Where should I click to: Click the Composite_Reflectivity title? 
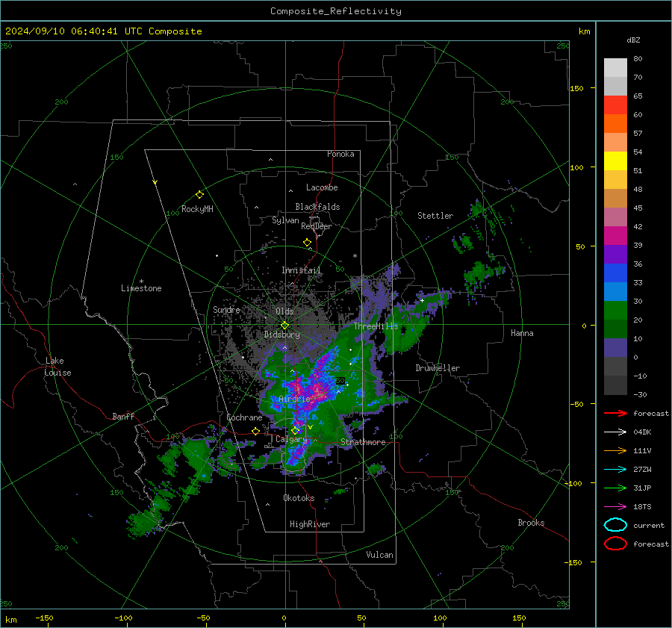(x=336, y=11)
